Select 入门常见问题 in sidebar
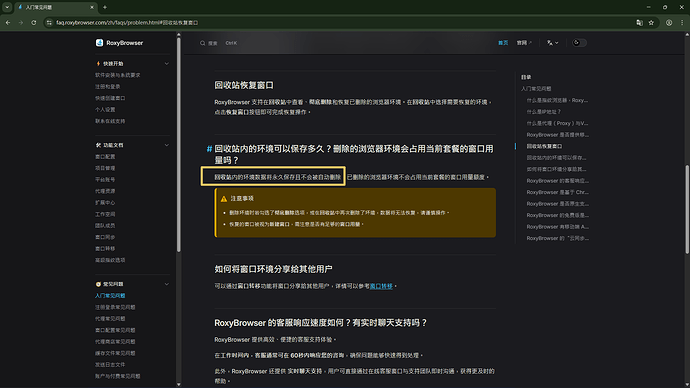Screen dimensions: 690x388 coord(110,296)
